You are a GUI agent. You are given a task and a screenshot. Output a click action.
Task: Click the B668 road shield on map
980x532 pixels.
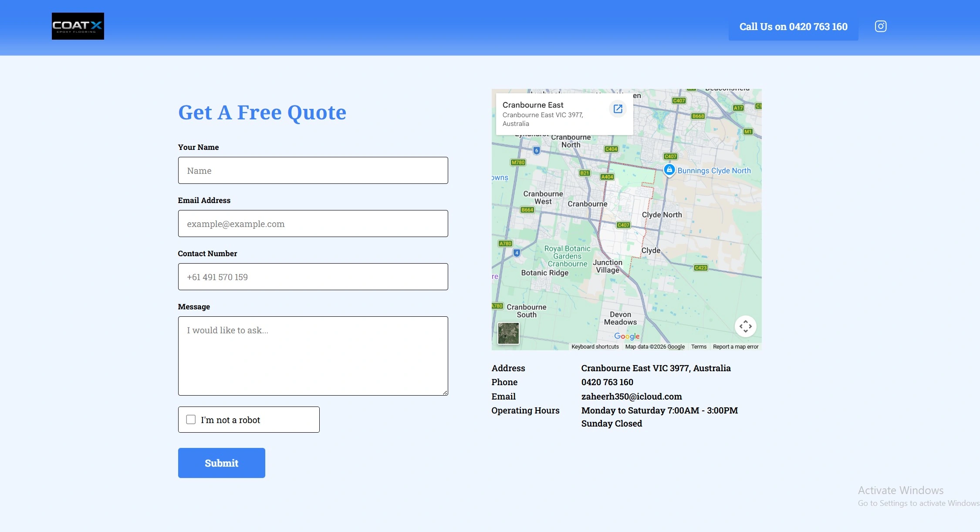pos(698,116)
